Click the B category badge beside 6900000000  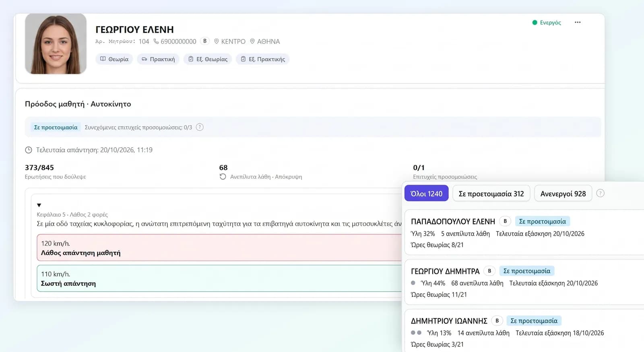205,41
